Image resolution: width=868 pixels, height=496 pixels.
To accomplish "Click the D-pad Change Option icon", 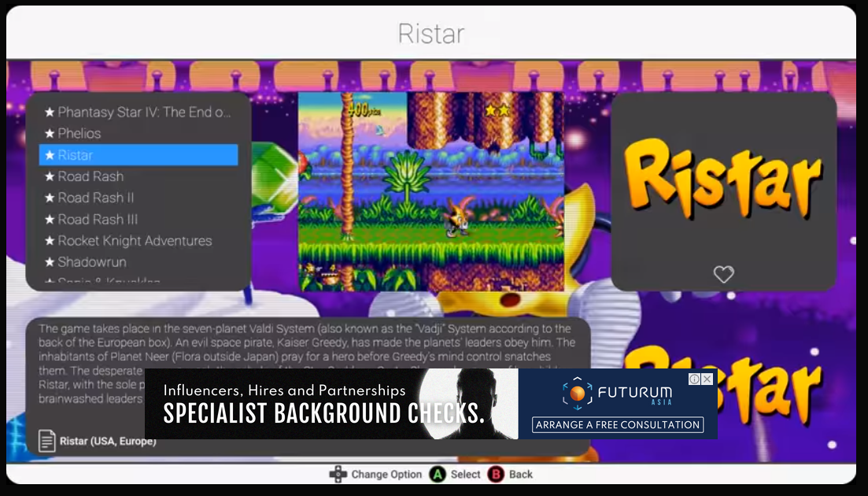I will 338,475.
